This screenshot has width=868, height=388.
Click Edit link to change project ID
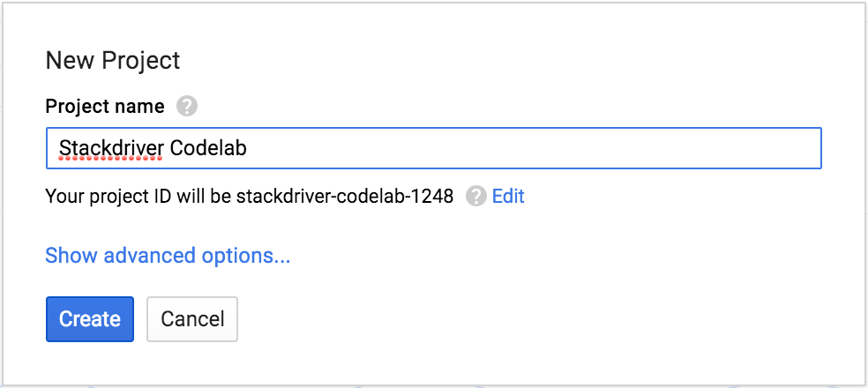[x=508, y=196]
